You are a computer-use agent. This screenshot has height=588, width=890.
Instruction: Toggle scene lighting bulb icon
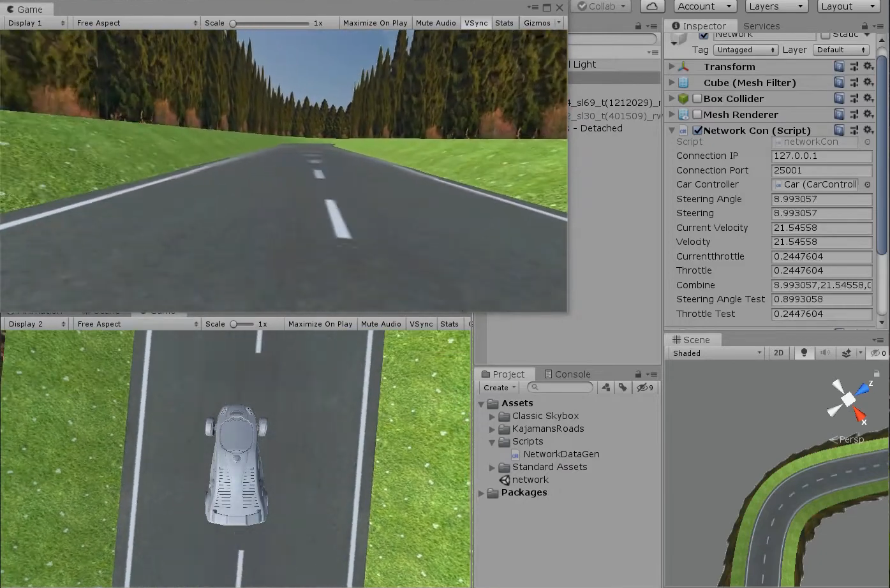(804, 353)
